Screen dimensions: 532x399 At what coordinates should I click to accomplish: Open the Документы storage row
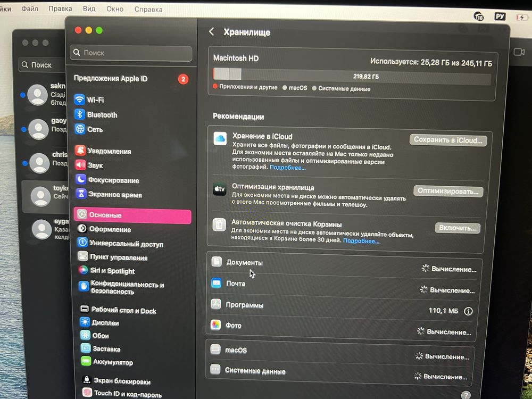(344, 264)
